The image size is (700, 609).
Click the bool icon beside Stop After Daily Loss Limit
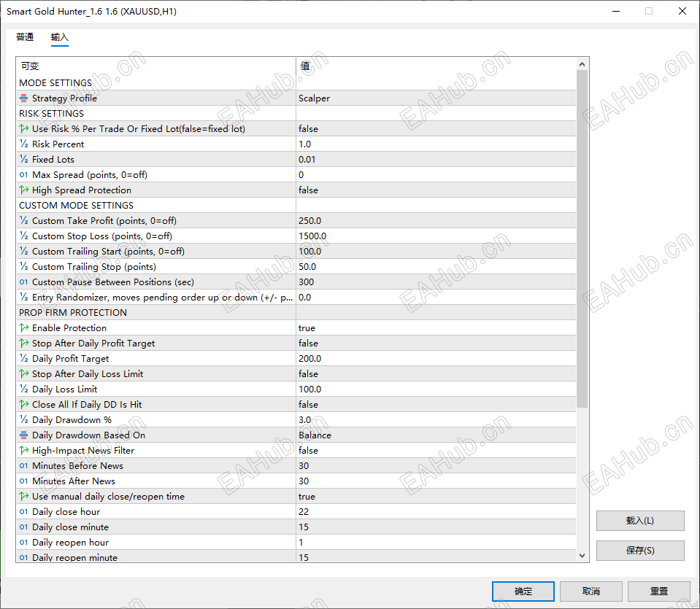tap(23, 374)
